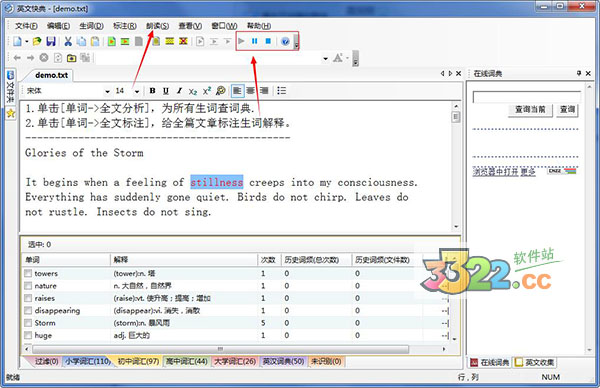The image size is (600, 388).
Task: Stop reading with the blue stop button
Action: click(x=268, y=41)
